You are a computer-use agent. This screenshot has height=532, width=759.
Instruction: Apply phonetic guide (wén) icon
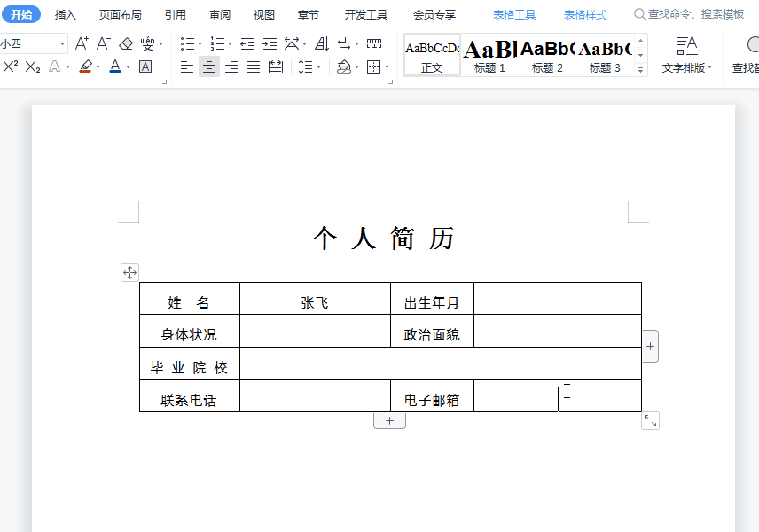(147, 44)
